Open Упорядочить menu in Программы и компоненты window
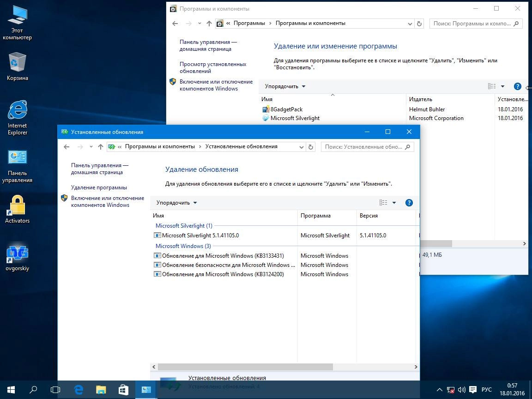532x399 pixels. (x=285, y=86)
